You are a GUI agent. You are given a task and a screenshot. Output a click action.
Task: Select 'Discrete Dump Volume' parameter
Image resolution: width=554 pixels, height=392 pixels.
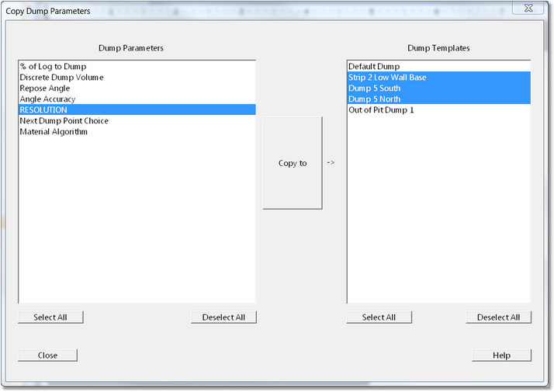137,78
